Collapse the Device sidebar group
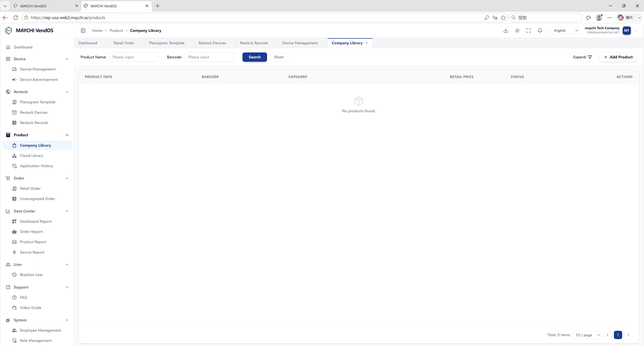 pyautogui.click(x=67, y=59)
